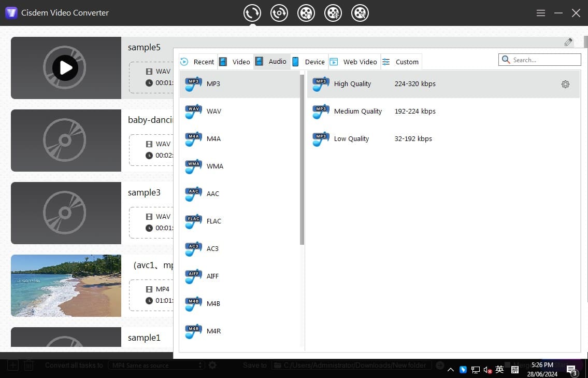This screenshot has height=378, width=588.
Task: Switch to the Video format tab
Action: click(235, 62)
